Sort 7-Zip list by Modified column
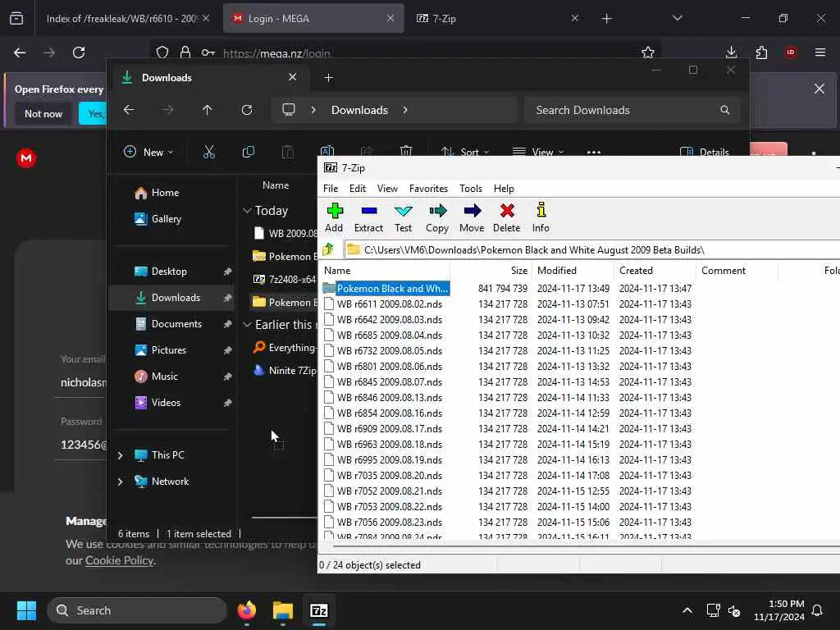Image resolution: width=840 pixels, height=630 pixels. click(x=573, y=271)
